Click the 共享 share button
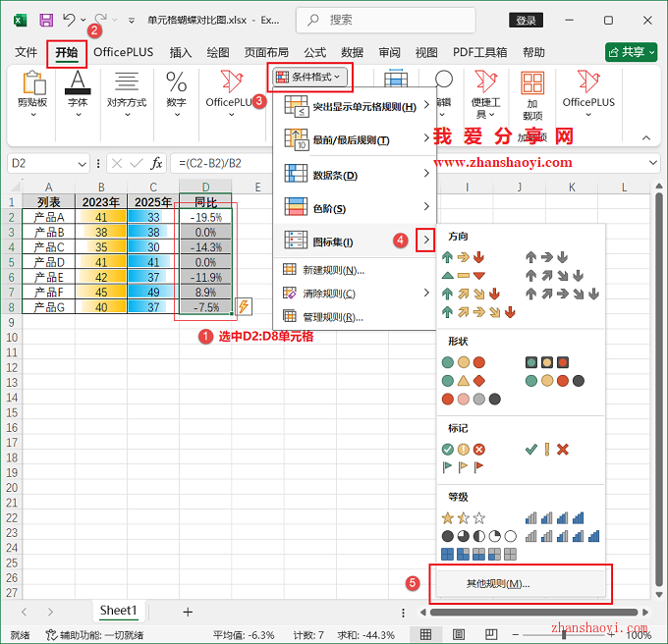Viewport: 668px width, 644px height. click(x=631, y=52)
